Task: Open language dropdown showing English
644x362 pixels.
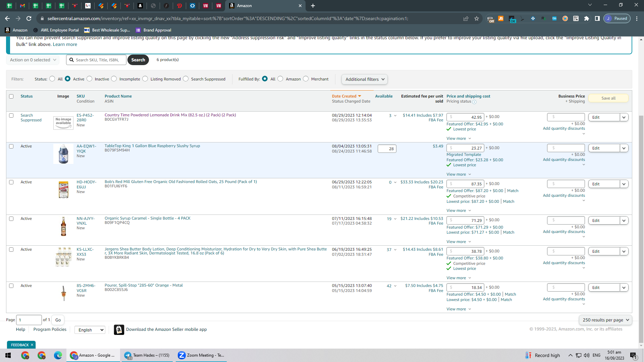Action: tap(90, 330)
